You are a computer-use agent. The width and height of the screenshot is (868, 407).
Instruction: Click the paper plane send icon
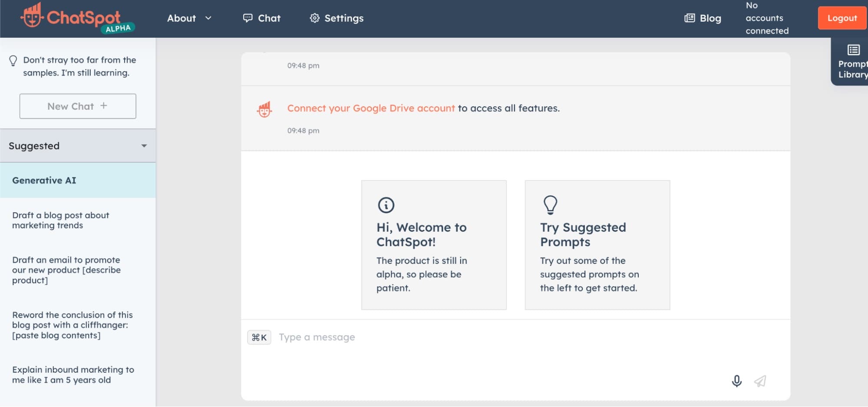(x=760, y=381)
